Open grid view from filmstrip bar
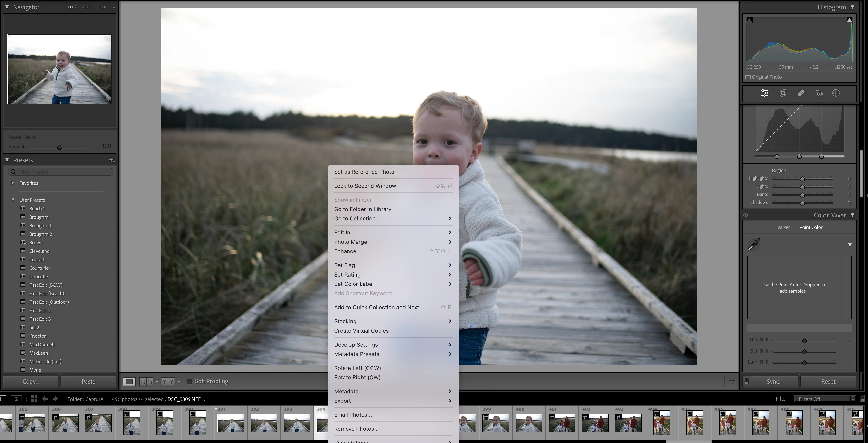This screenshot has width=868, height=443. 34,398
